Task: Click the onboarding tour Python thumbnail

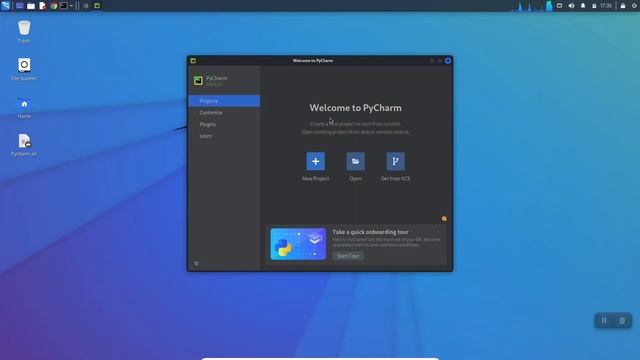Action: [298, 244]
